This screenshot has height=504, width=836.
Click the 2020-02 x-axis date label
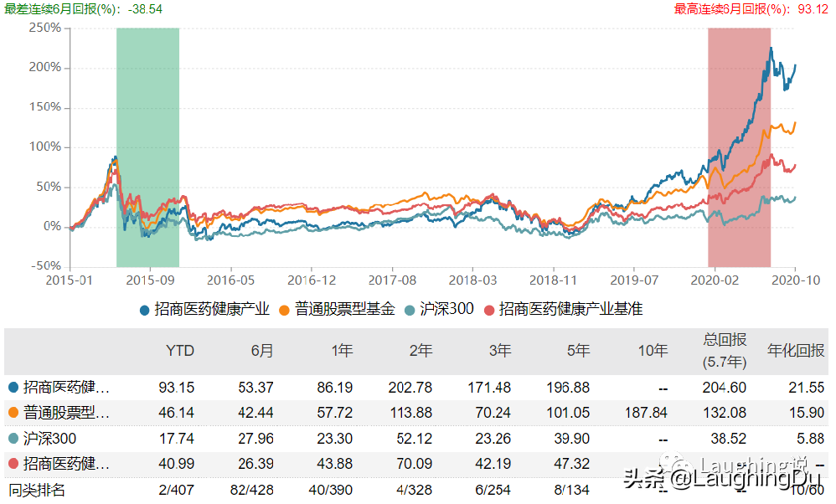(x=715, y=280)
